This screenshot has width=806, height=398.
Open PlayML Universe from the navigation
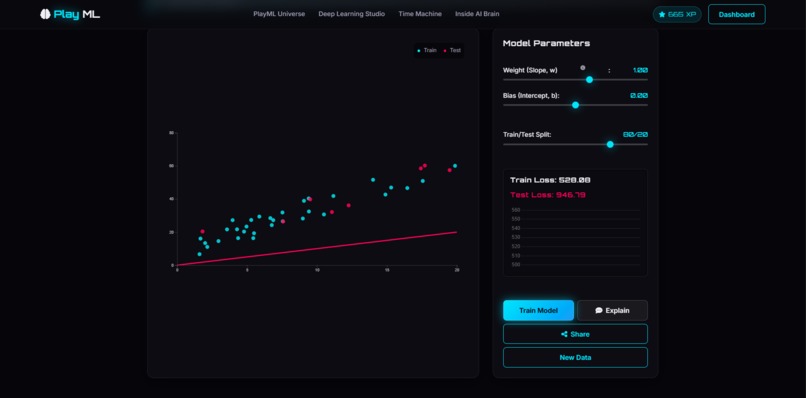pyautogui.click(x=279, y=14)
